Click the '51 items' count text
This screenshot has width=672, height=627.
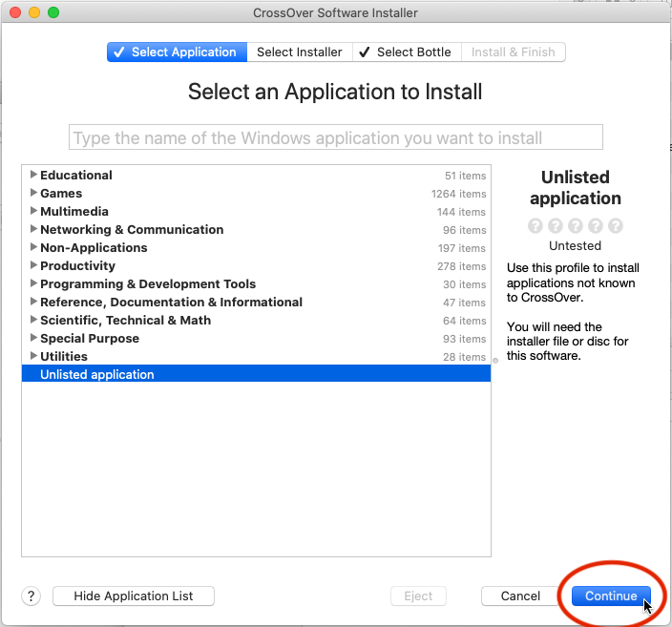(466, 176)
